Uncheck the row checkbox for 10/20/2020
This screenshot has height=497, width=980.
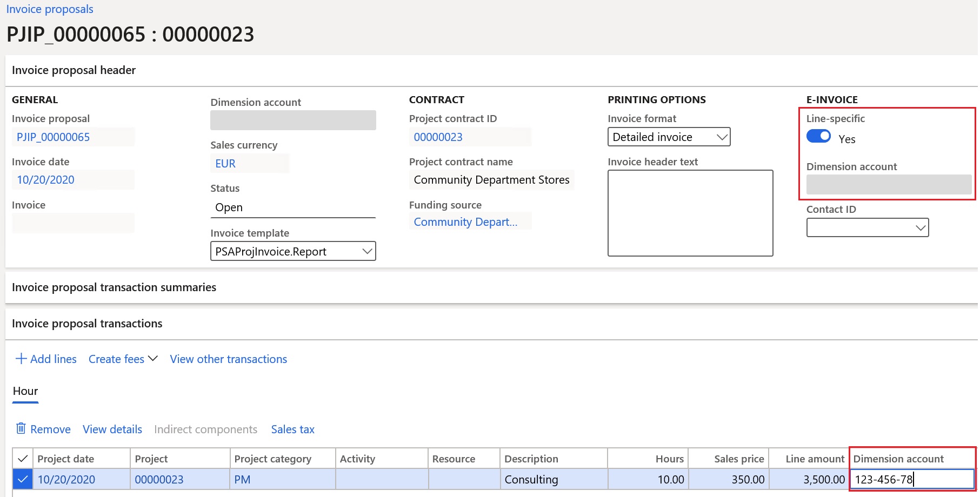23,479
